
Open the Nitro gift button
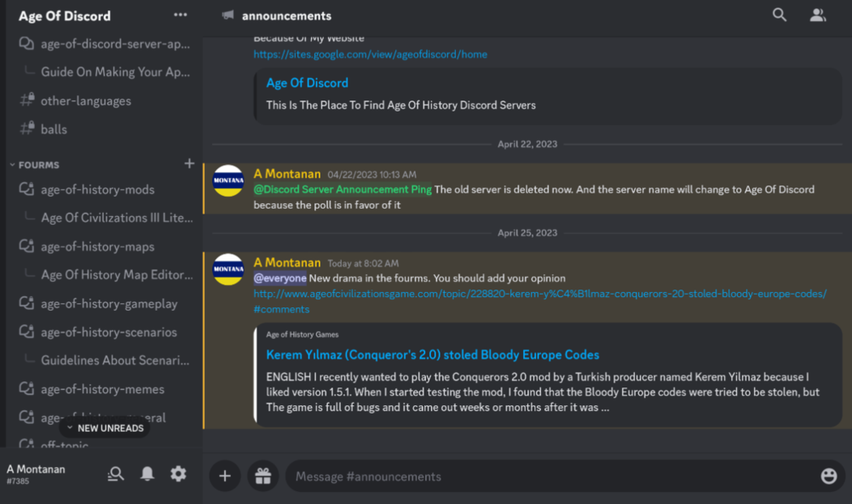click(263, 476)
